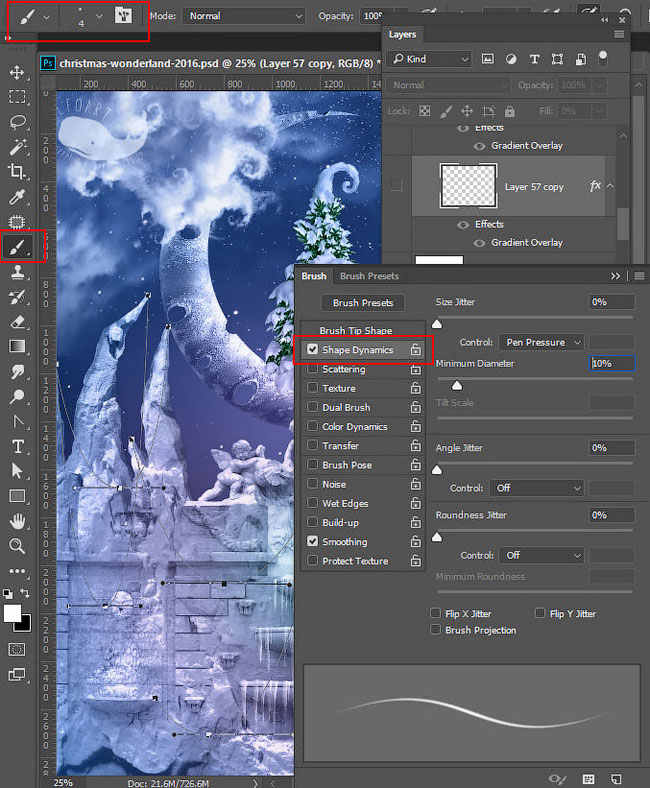The width and height of the screenshot is (650, 788).
Task: Select the Brush tool in toolbar
Action: pyautogui.click(x=18, y=247)
